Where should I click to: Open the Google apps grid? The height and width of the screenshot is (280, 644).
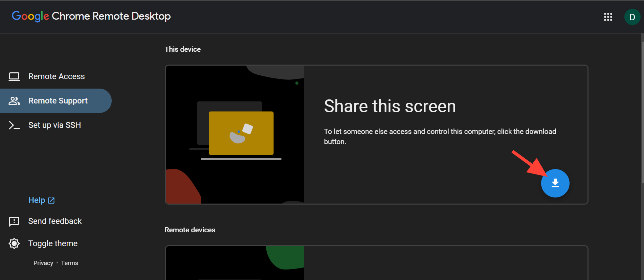point(608,17)
